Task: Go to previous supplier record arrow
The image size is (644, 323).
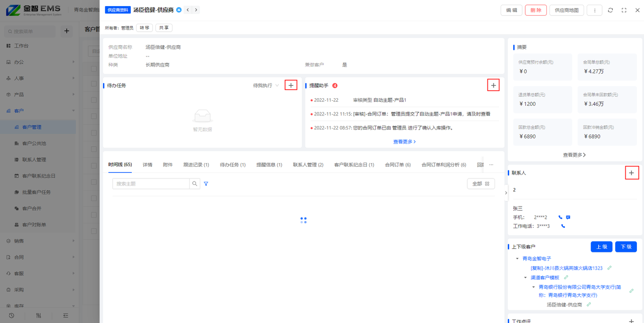Action: coord(188,10)
